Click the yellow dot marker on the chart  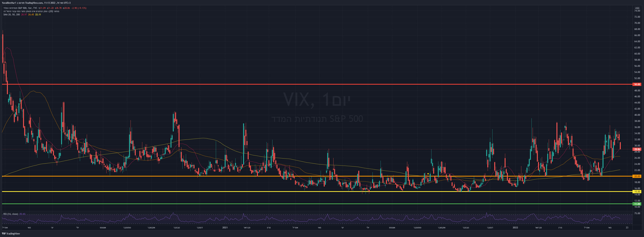pos(428,174)
